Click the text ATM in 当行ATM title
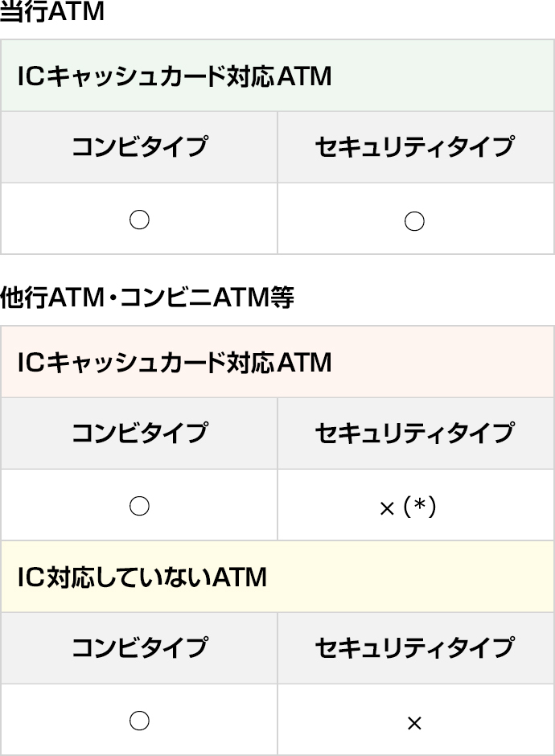555x756 pixels. (76, 11)
